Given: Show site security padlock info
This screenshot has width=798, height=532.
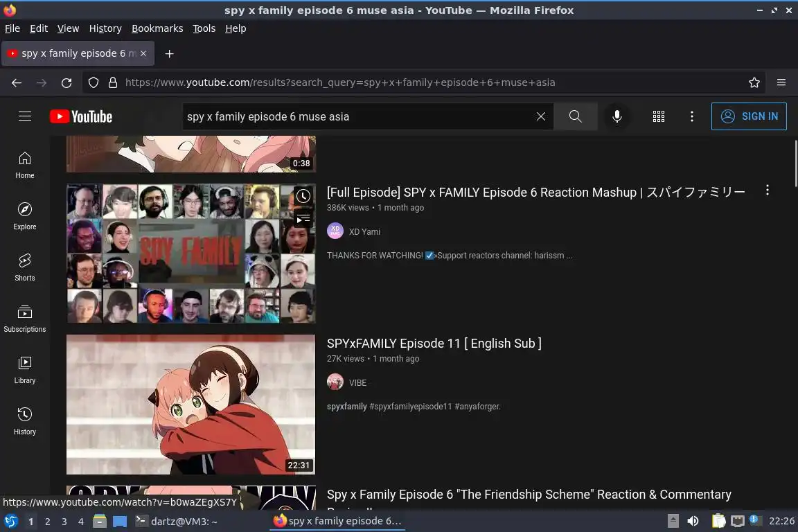Looking at the screenshot, I should [x=113, y=82].
